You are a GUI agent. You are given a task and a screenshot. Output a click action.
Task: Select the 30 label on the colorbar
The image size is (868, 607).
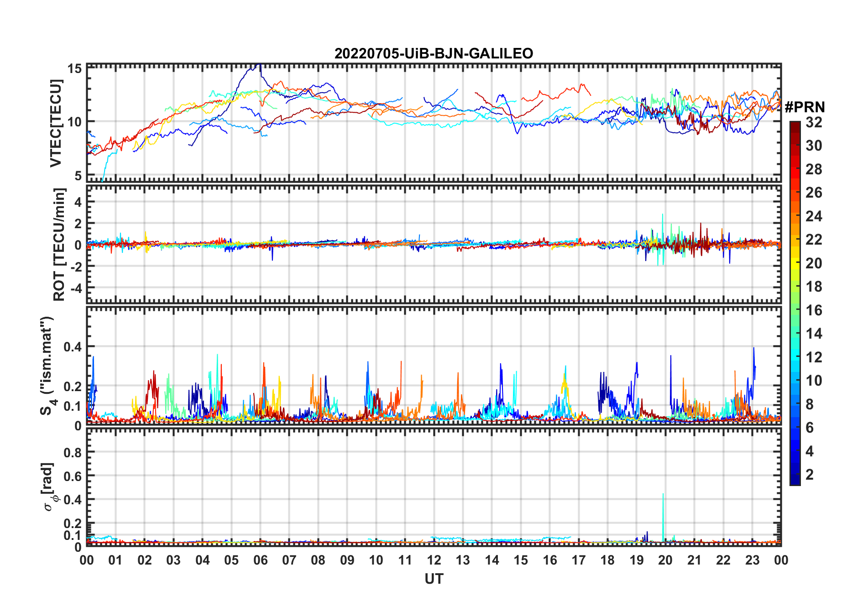814,146
